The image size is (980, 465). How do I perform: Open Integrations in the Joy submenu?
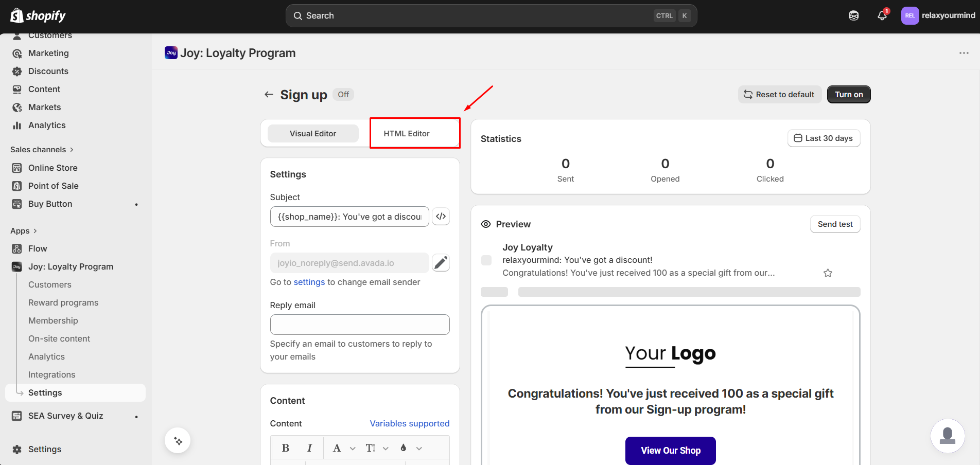[x=51, y=374]
